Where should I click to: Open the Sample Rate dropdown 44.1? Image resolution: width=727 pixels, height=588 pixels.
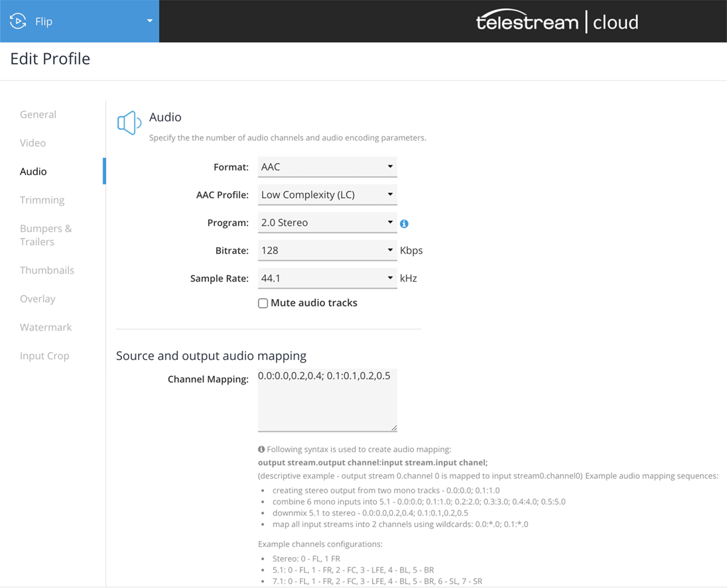tap(327, 278)
